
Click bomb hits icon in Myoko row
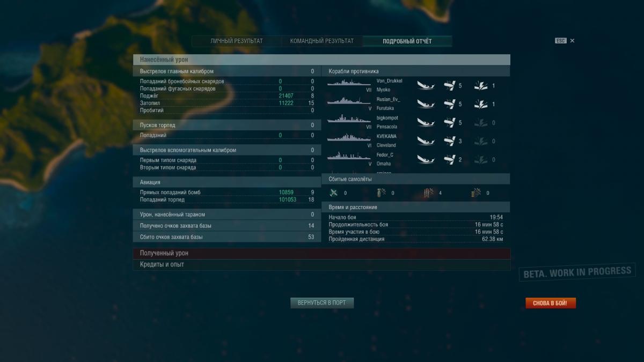(481, 86)
